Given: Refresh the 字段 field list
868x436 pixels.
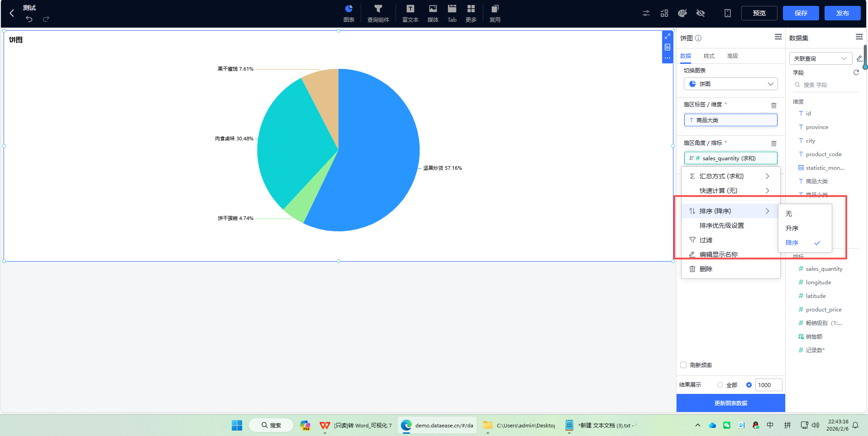Looking at the screenshot, I should (x=856, y=72).
